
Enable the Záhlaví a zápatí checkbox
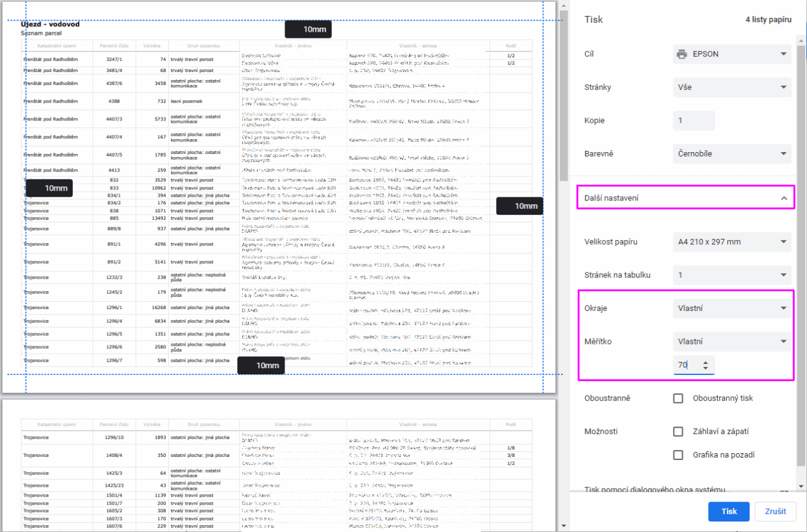(678, 431)
